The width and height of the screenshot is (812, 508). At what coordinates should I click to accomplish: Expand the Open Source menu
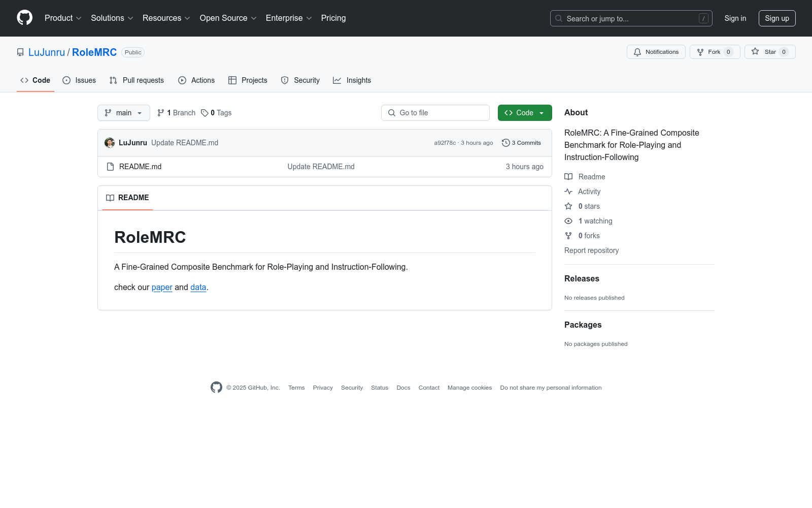pos(228,18)
